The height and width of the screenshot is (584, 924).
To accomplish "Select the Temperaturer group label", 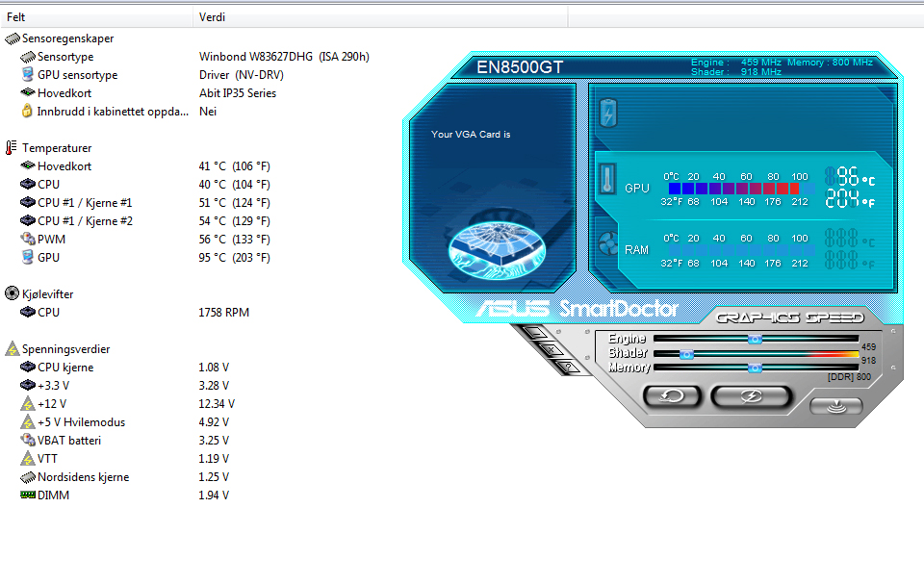I will tap(57, 148).
